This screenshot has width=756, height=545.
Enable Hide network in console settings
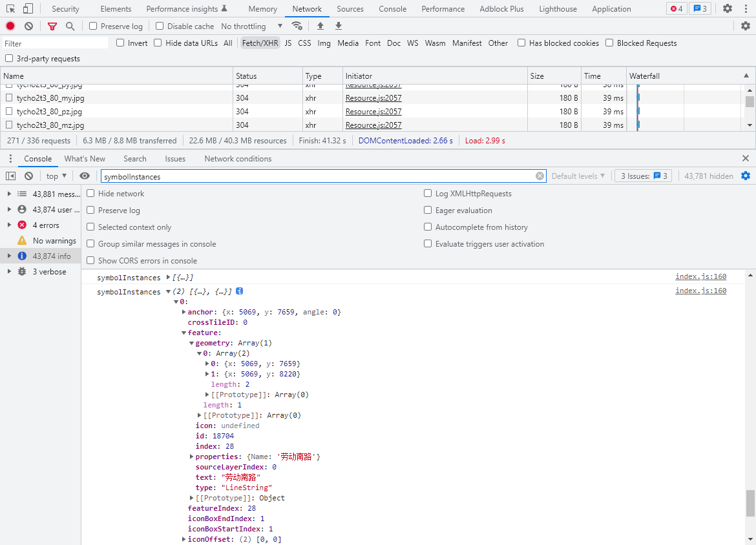pos(90,193)
